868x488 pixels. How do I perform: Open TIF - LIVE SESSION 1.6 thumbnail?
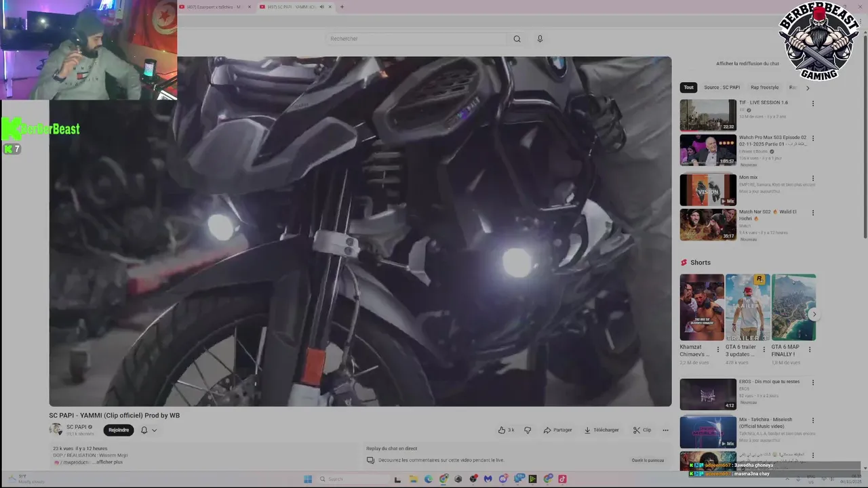coord(708,115)
